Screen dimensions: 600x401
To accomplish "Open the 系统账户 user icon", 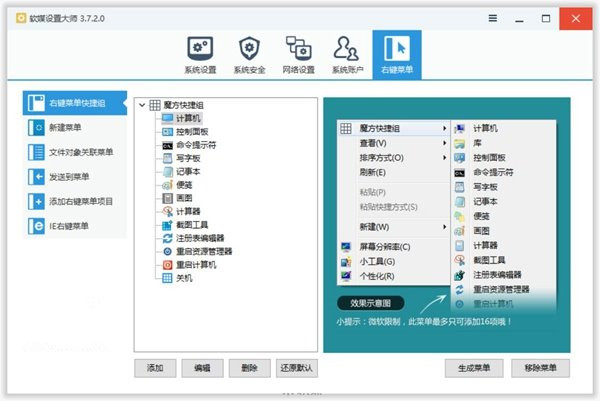I will click(347, 55).
